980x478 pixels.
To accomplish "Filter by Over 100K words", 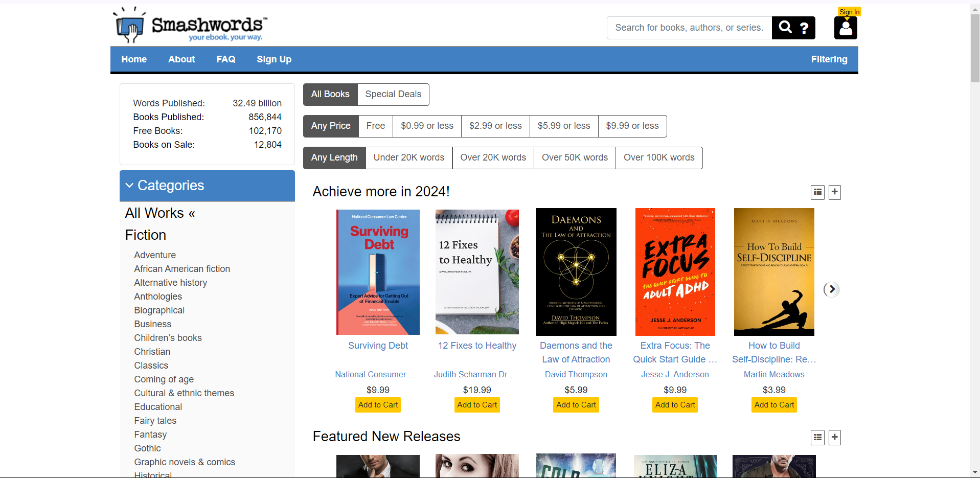I will point(659,158).
